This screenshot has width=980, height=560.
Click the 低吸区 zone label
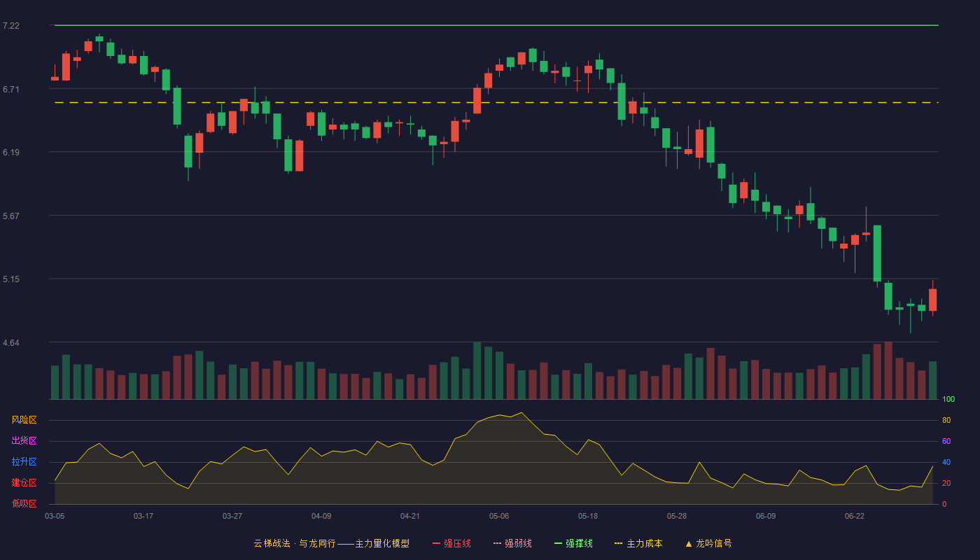click(24, 503)
